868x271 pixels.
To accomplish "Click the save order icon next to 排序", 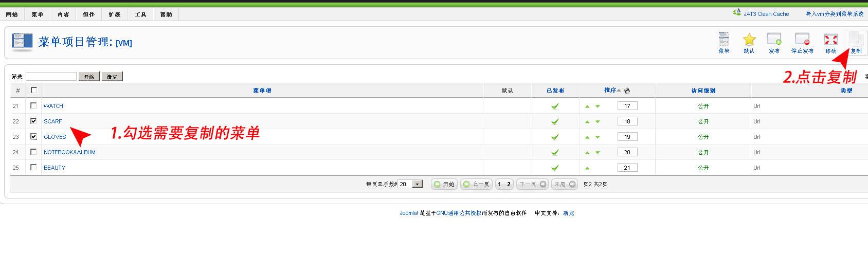I will pyautogui.click(x=627, y=91).
